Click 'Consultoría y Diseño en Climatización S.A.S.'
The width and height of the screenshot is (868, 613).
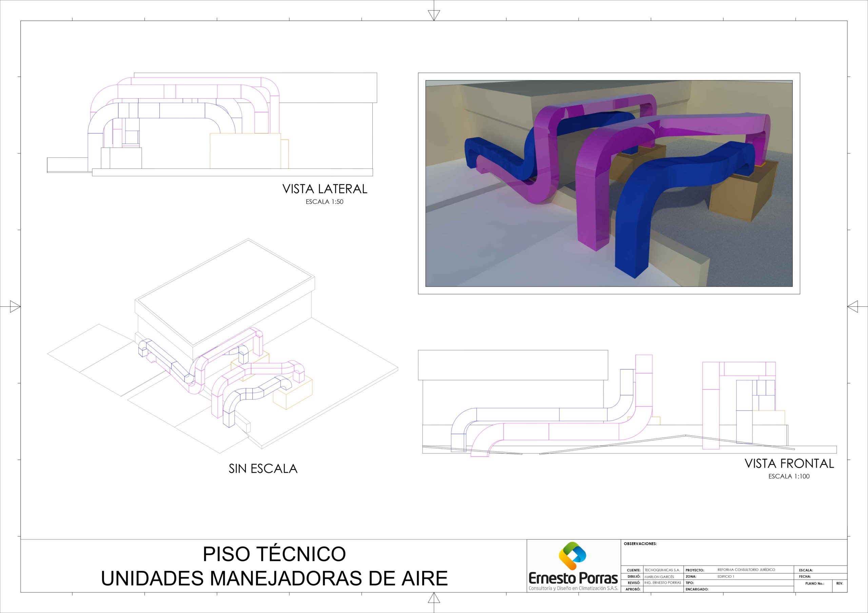tap(573, 589)
